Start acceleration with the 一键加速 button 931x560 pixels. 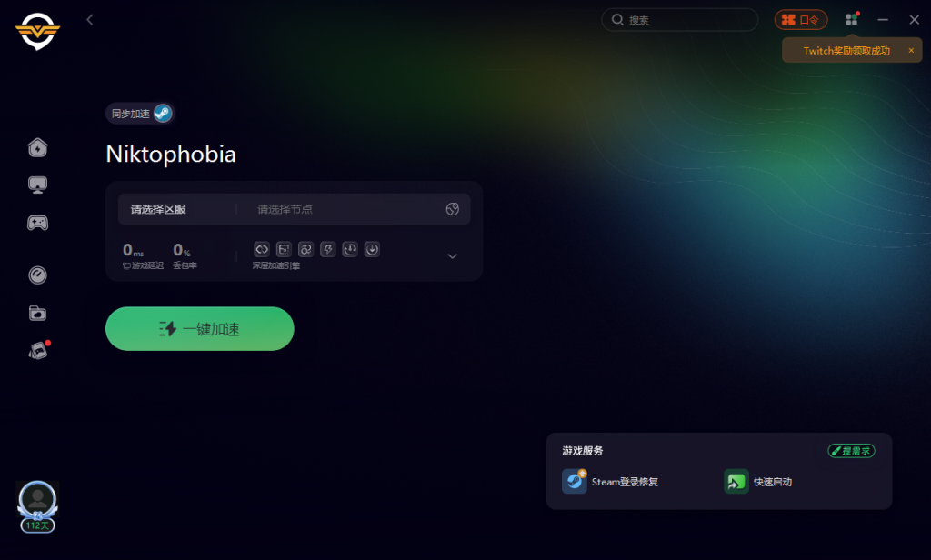[x=199, y=328]
